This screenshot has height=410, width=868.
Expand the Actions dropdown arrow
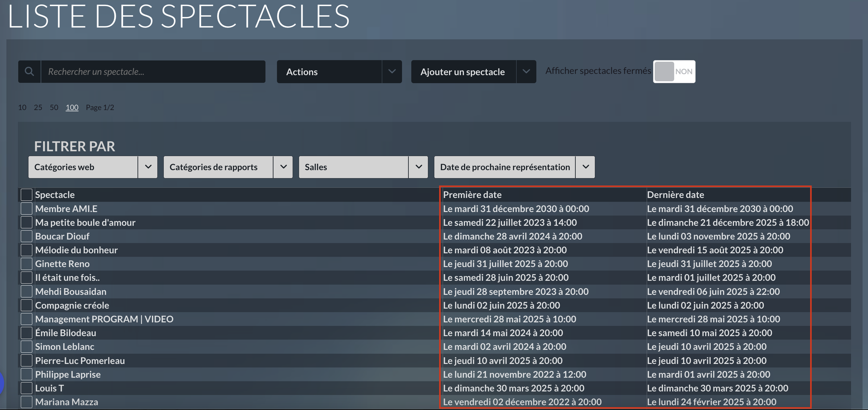tap(392, 71)
